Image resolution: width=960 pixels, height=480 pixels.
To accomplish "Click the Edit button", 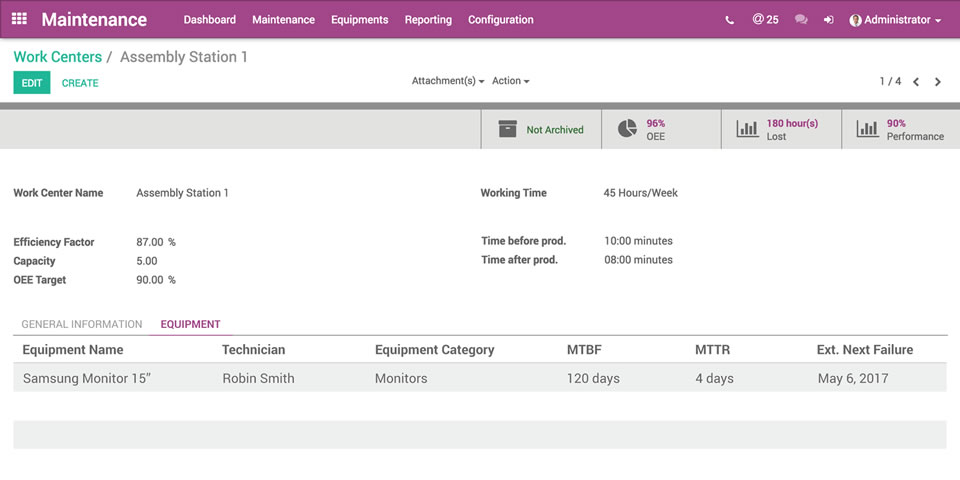I will click(32, 83).
